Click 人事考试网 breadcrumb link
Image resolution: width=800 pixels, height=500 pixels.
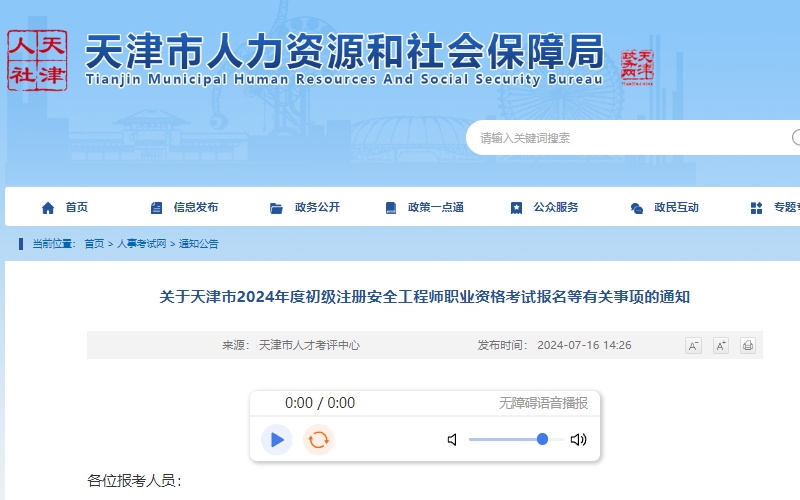(x=141, y=243)
